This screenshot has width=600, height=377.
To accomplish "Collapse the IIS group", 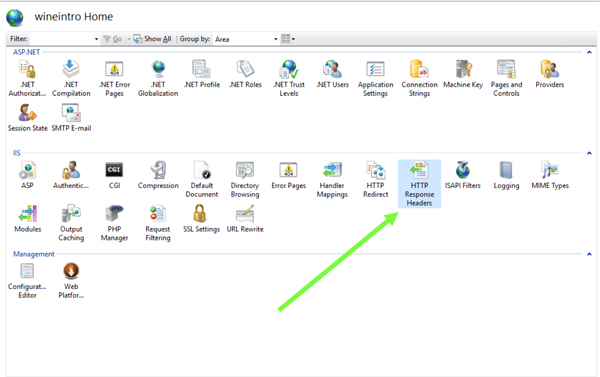I will (589, 153).
